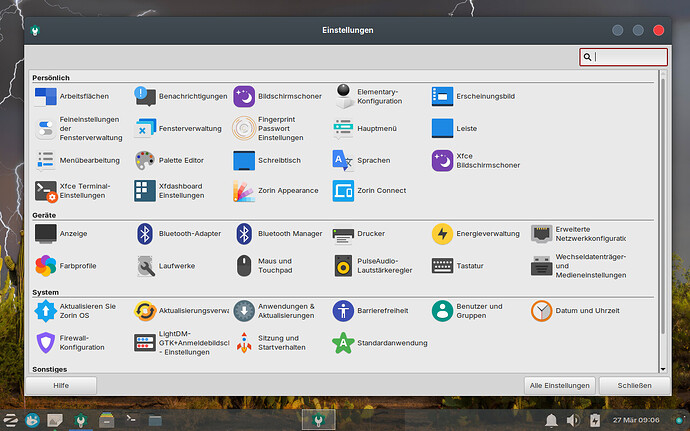Open Benachrichtigungen settings
This screenshot has height=431, width=690.
point(180,96)
